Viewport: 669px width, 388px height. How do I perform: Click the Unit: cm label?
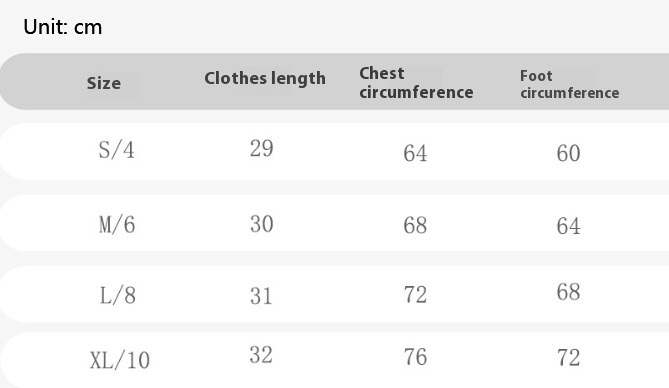tap(63, 27)
